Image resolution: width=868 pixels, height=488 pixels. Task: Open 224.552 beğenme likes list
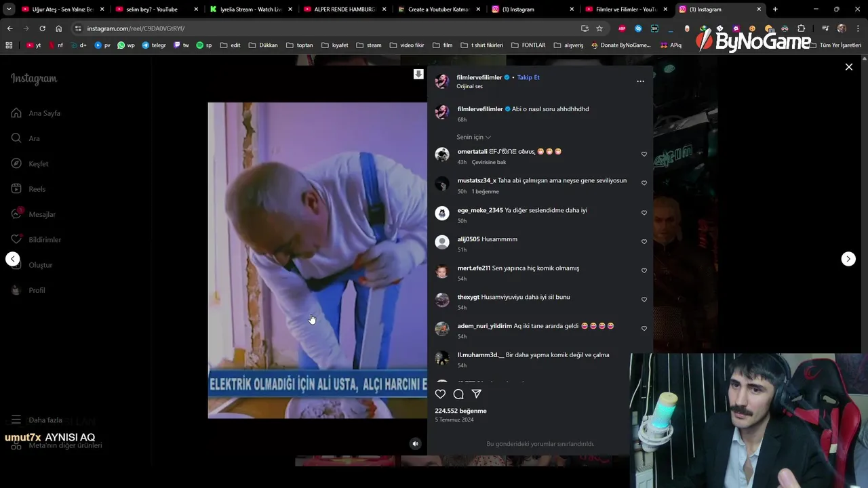point(460,411)
